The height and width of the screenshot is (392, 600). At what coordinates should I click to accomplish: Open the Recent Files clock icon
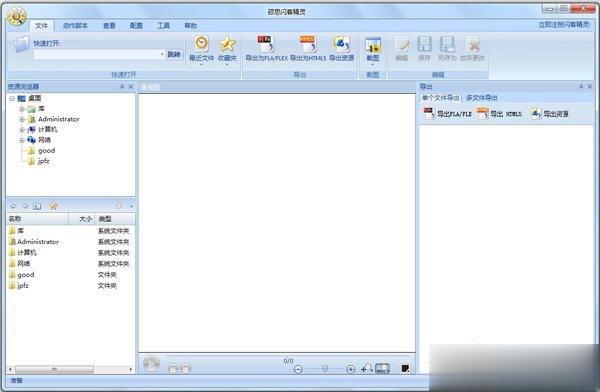(201, 44)
